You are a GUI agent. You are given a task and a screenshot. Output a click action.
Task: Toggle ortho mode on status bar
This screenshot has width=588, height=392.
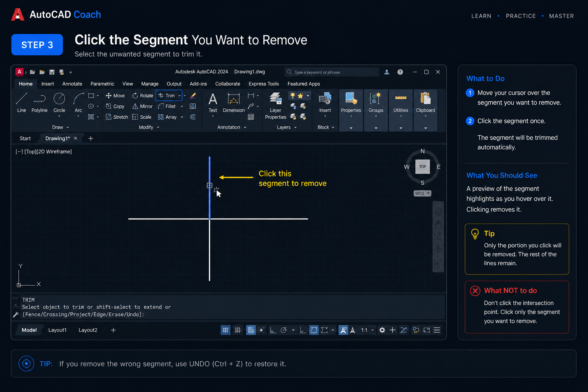coord(273,330)
